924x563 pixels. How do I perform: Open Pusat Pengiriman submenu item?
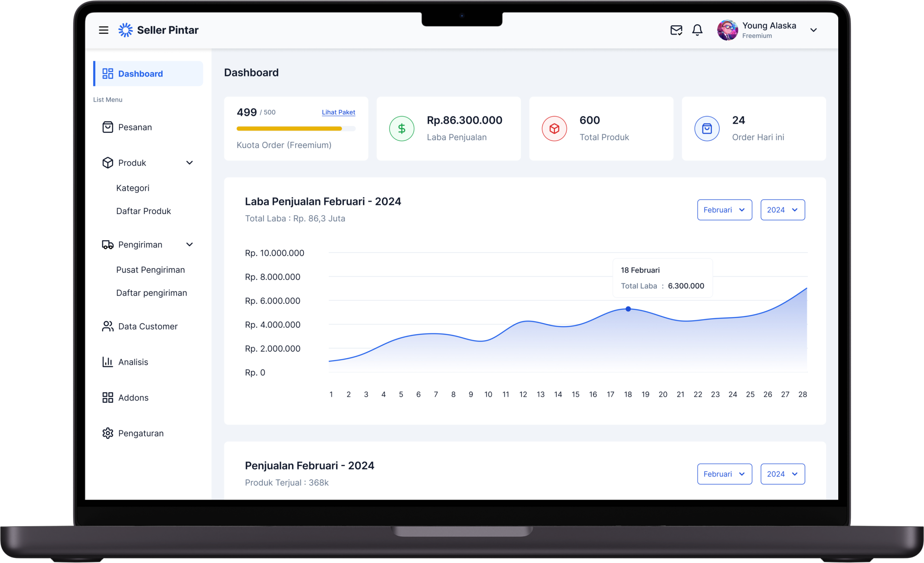click(150, 270)
